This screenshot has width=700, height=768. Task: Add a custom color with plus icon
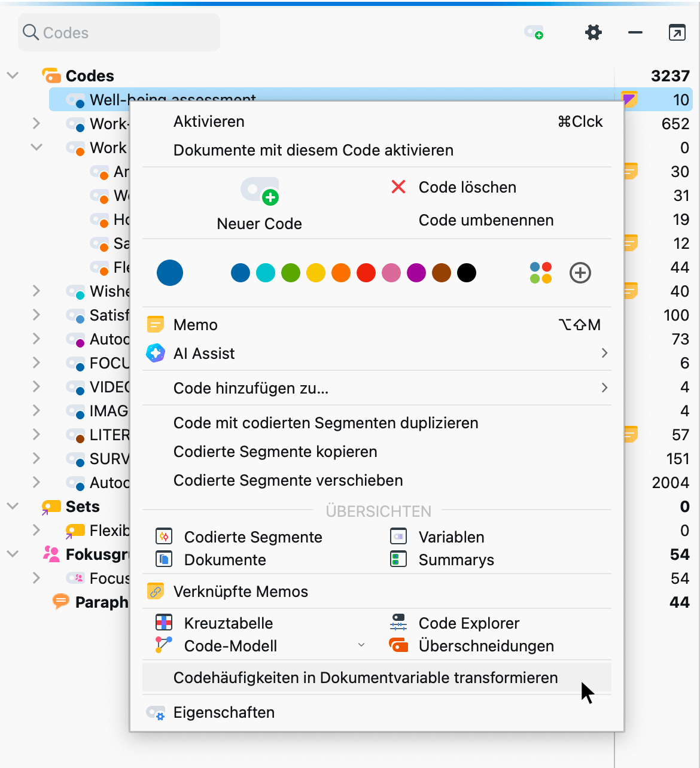(580, 273)
